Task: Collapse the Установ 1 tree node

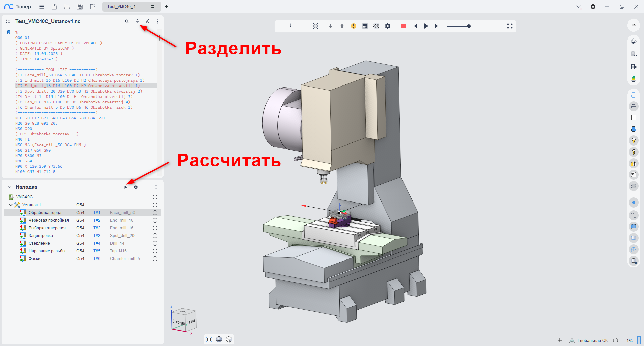Action: click(11, 205)
